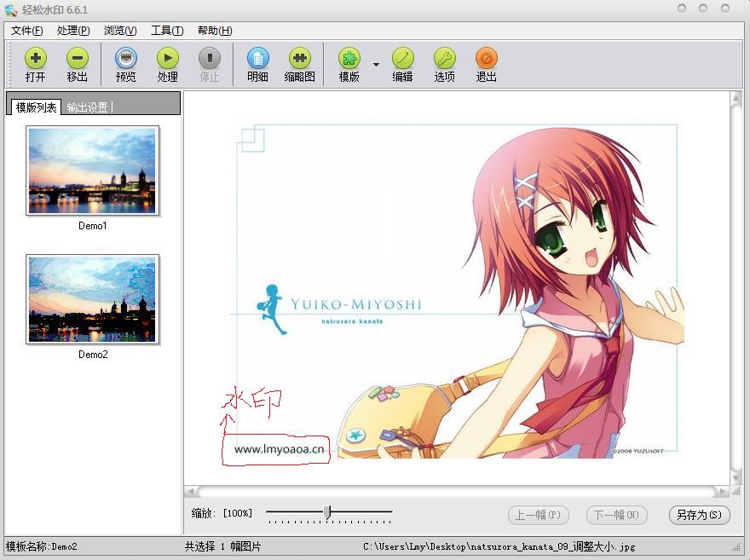The image size is (750, 560).
Task: Open Options (选项) wrench icon
Action: (444, 58)
